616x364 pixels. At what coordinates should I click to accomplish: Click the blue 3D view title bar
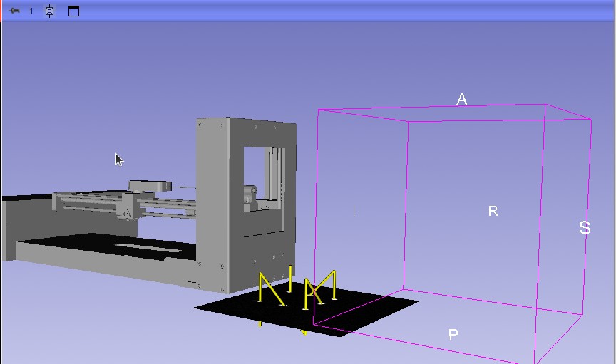pos(321,11)
